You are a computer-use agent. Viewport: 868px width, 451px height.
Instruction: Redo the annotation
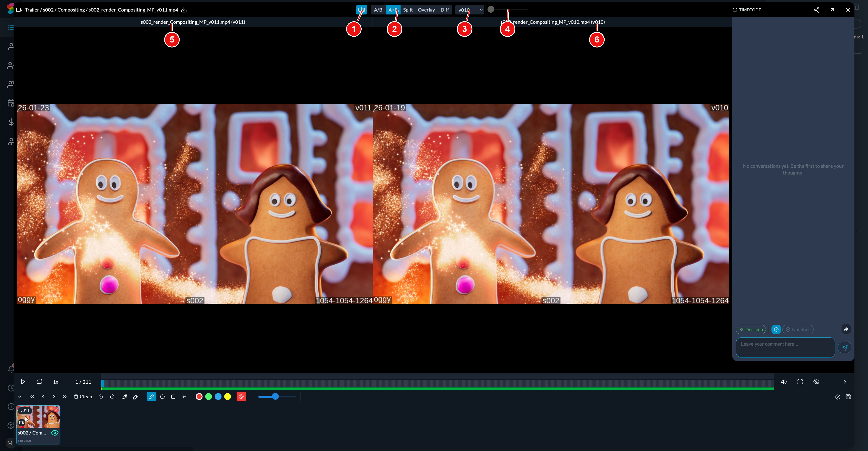(112, 397)
